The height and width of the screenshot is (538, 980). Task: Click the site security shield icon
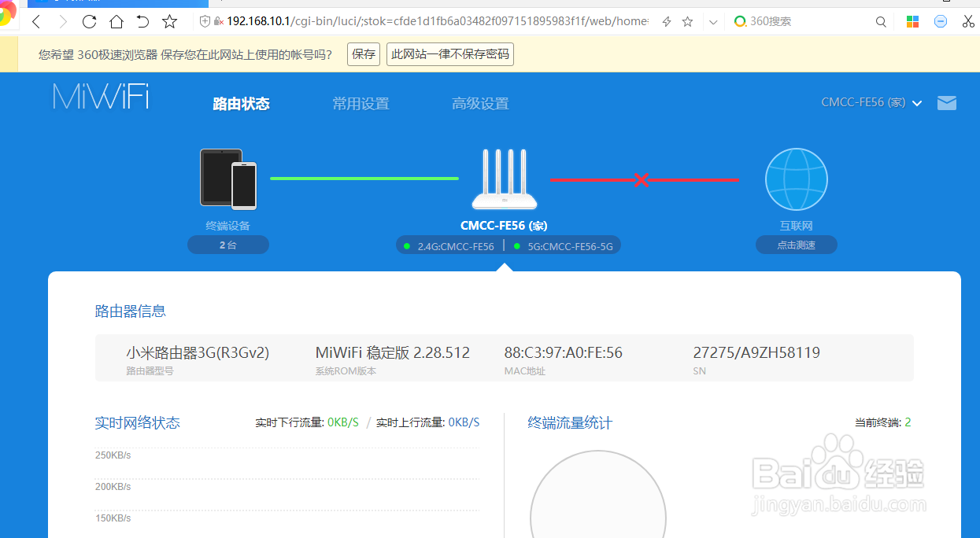(205, 21)
